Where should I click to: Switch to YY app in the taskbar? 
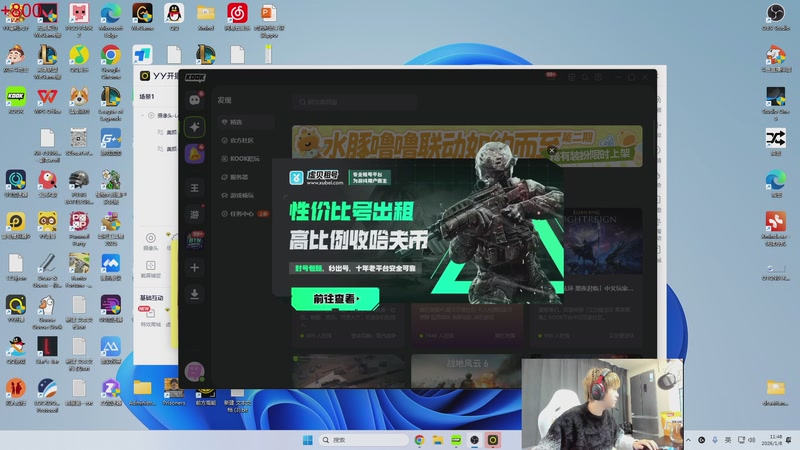point(493,440)
